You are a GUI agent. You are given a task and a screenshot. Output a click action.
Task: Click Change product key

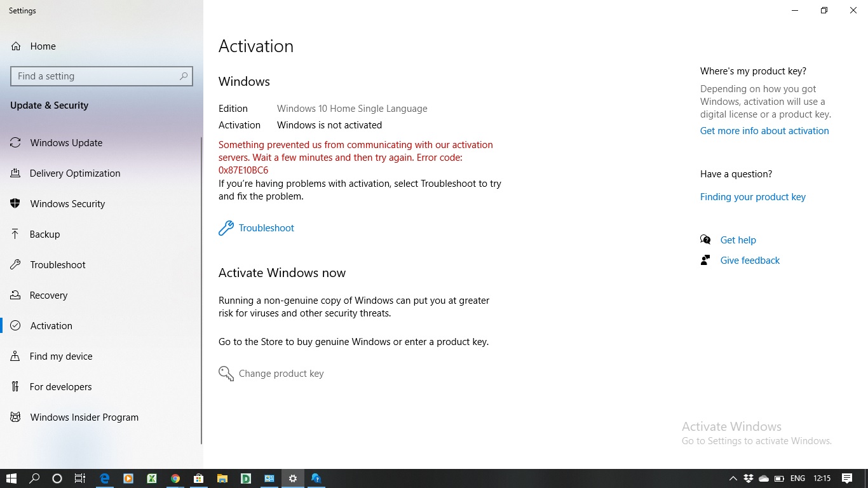tap(271, 374)
